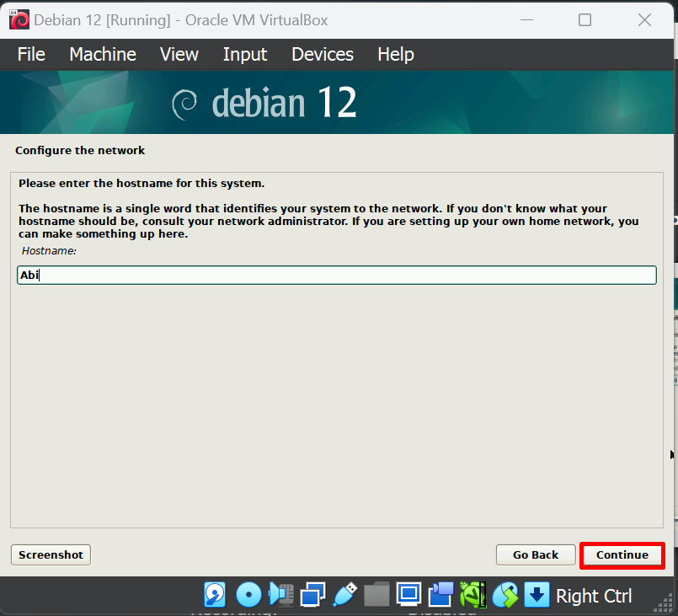
Task: Click the mouse integration status icon
Action: coord(505,595)
